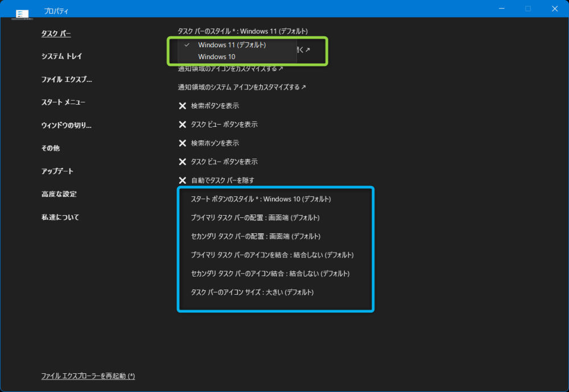Viewport: 569px width, 392px height.
Task: Enable 自動でタスク バーを隠す option
Action: pyautogui.click(x=216, y=180)
